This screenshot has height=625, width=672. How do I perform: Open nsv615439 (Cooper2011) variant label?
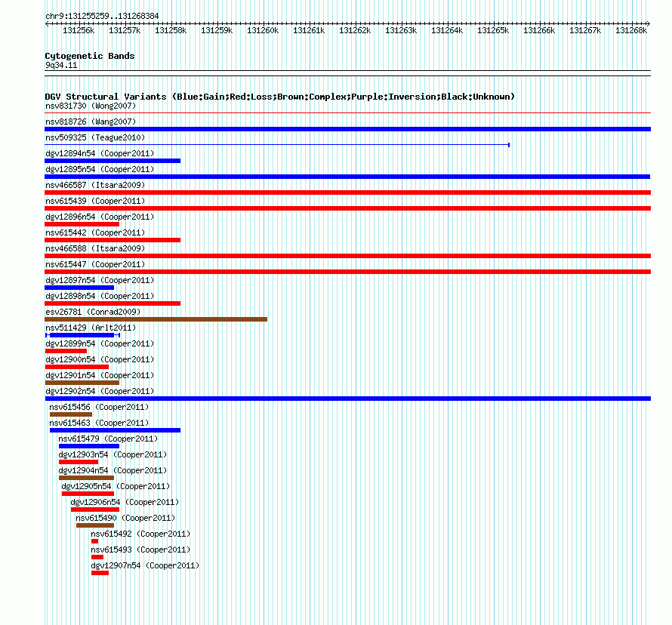point(95,201)
